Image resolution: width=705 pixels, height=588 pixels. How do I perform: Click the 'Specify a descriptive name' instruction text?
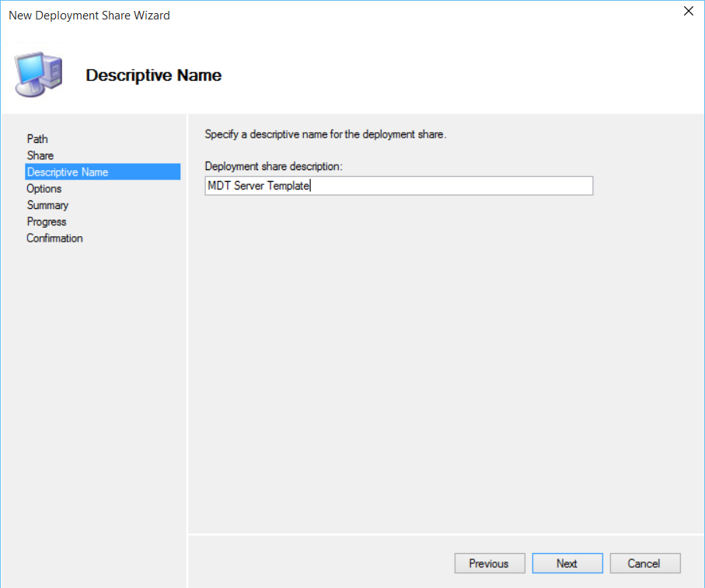coord(325,134)
